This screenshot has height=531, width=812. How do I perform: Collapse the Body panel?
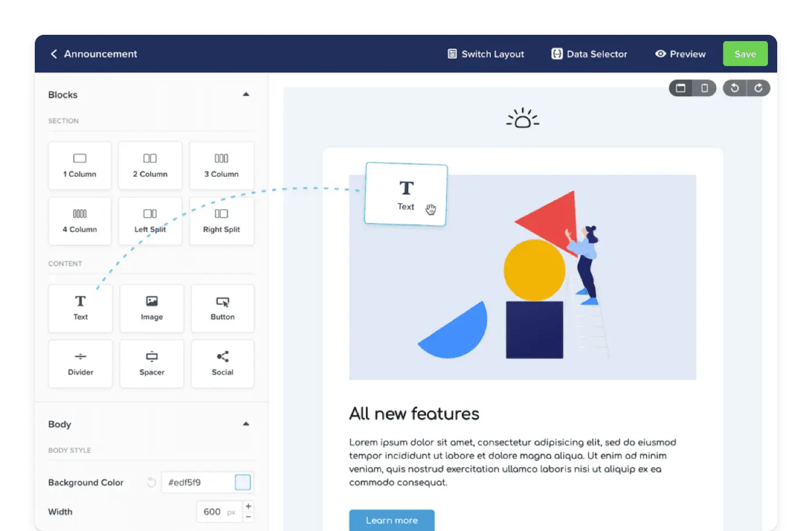tap(246, 424)
